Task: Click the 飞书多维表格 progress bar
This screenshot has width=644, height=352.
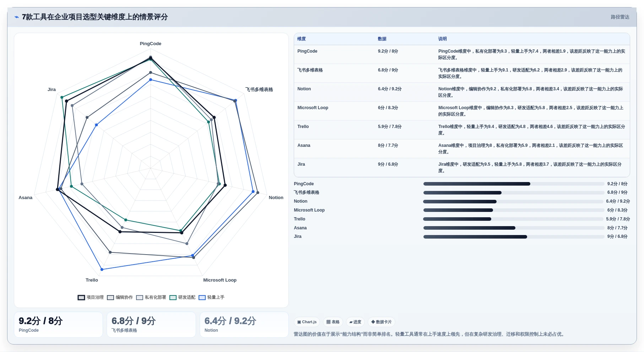Action: tap(514, 193)
